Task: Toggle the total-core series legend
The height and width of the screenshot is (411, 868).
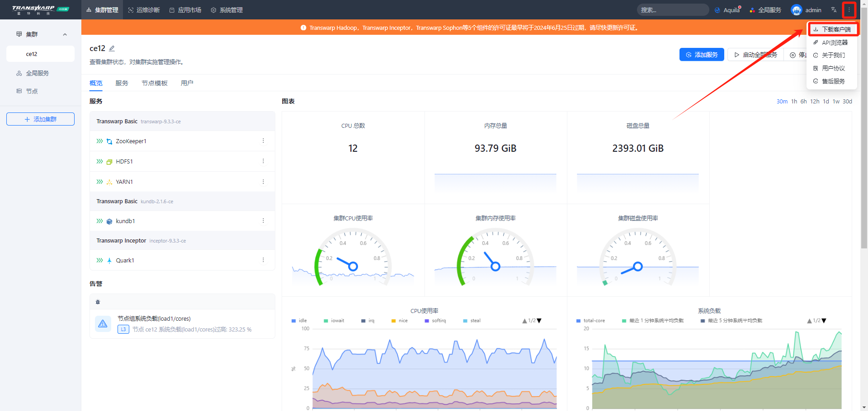Action: 590,321
